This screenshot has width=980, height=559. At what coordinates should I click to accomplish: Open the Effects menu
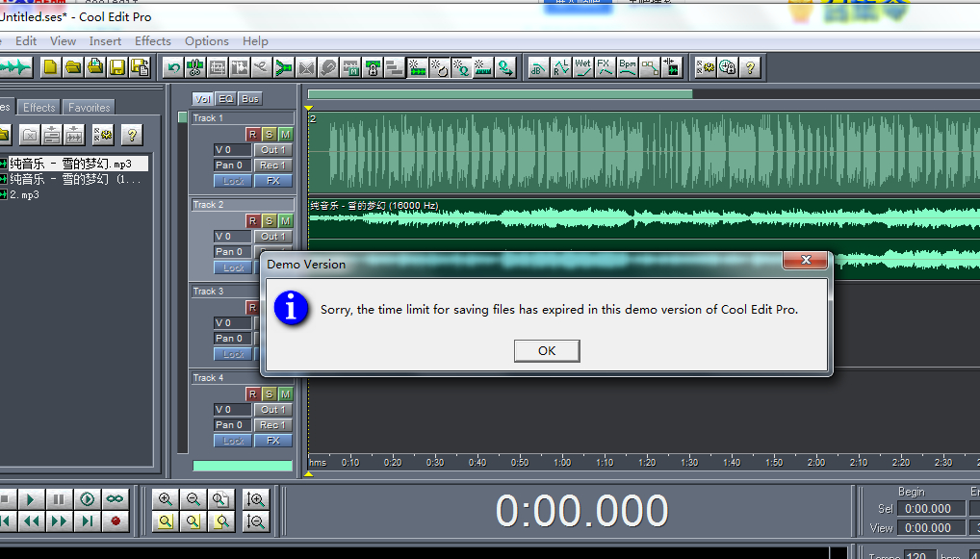click(153, 41)
